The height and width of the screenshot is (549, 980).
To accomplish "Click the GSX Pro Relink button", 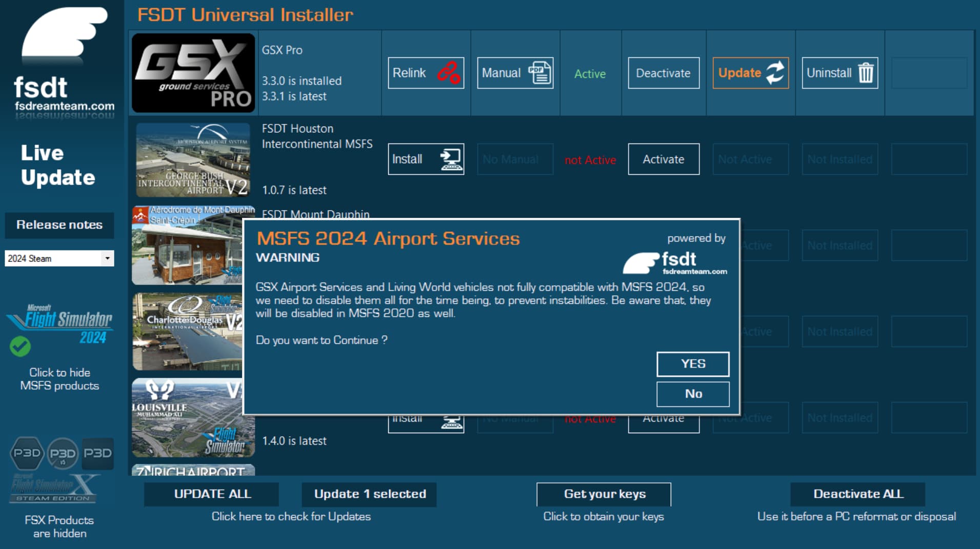I will (x=426, y=73).
